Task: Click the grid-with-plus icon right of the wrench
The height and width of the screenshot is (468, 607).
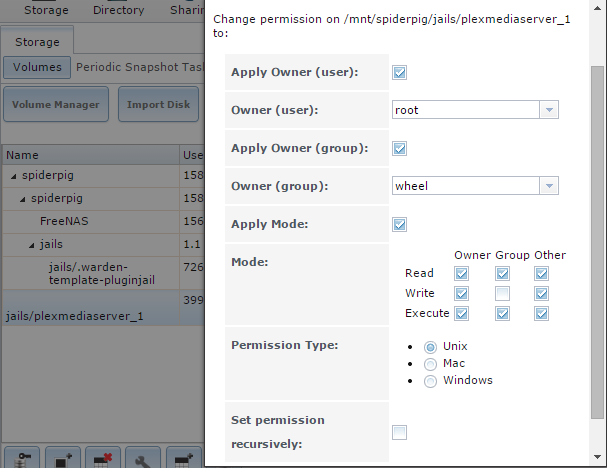Action: 184,460
